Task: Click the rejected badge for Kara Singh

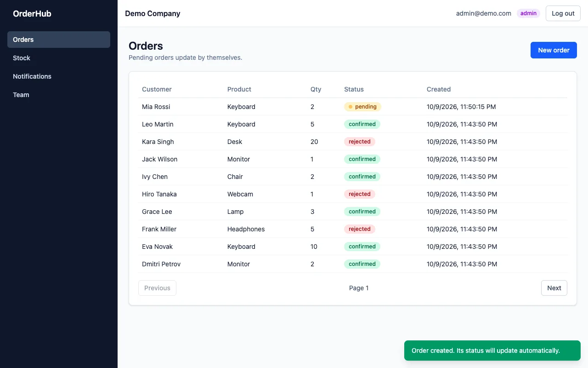Action: pos(360,142)
